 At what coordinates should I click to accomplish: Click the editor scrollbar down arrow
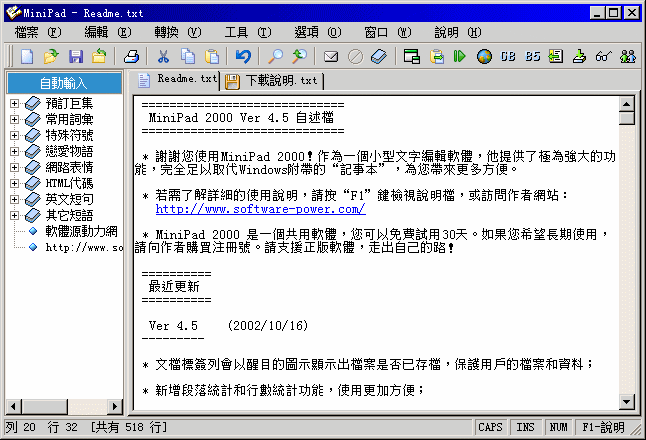627,401
